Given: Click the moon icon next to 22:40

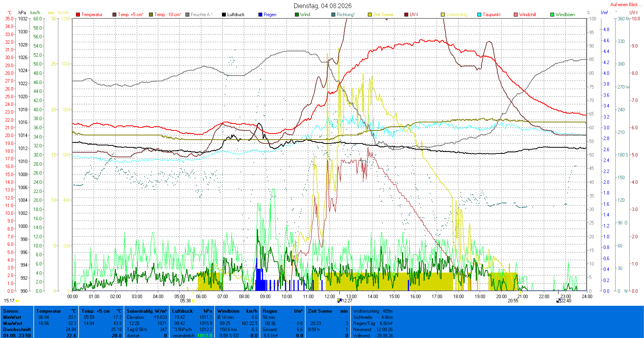Looking at the screenshot, I should tap(558, 301).
